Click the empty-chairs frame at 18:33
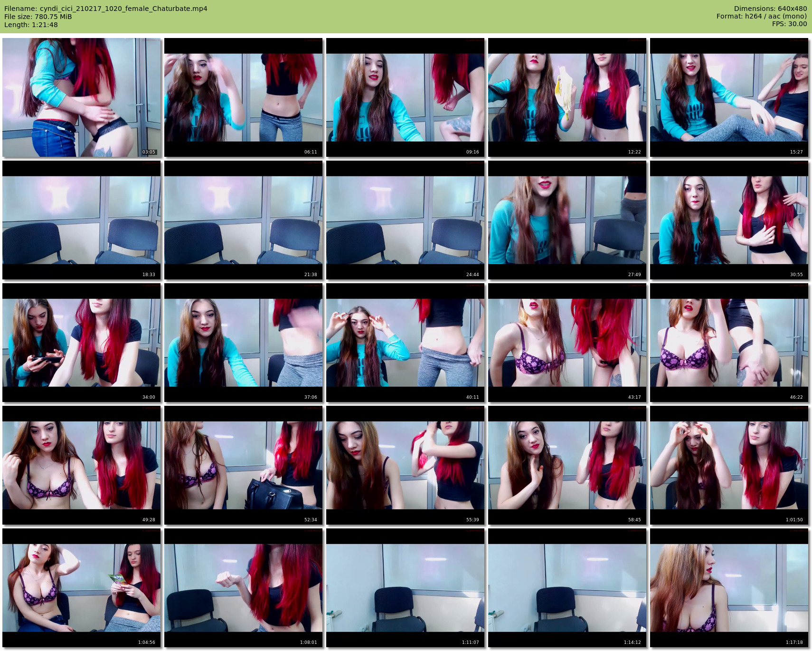This screenshot has width=812, height=651. pyautogui.click(x=82, y=220)
